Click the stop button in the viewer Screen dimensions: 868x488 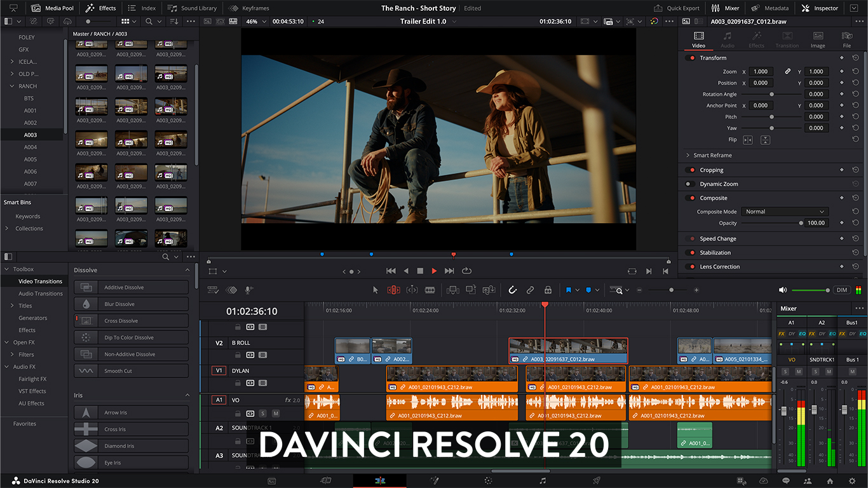(420, 271)
